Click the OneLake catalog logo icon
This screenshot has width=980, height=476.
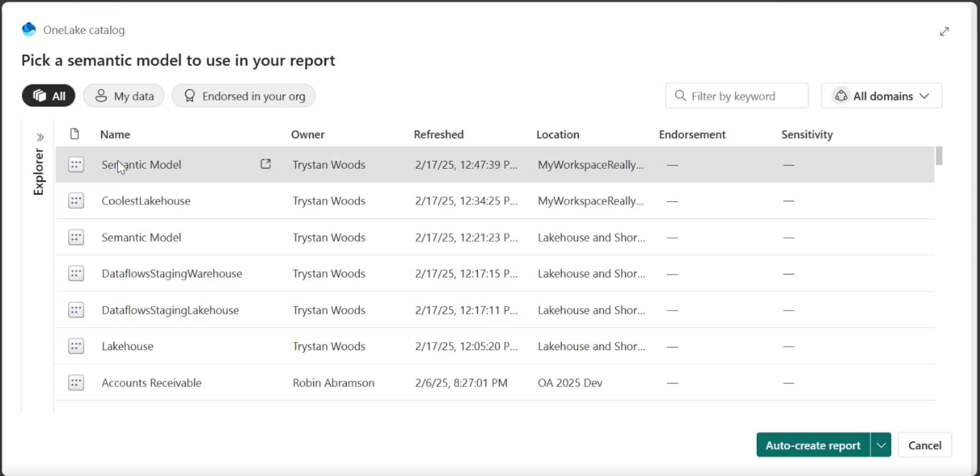point(28,30)
